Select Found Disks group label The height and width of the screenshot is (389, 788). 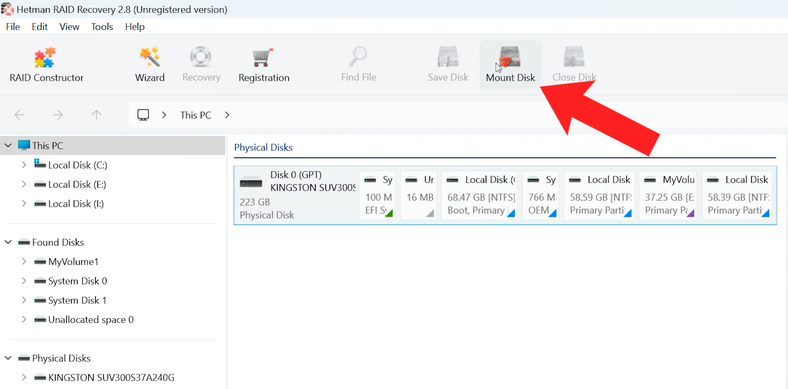point(58,242)
